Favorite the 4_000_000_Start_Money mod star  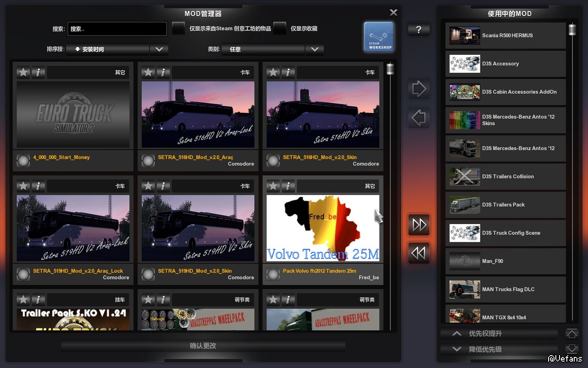pyautogui.click(x=23, y=72)
